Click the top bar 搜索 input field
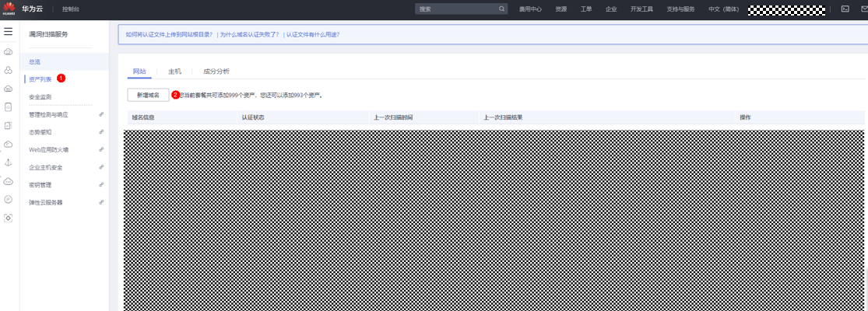Screen dimensions: 868x311 (x=461, y=9)
